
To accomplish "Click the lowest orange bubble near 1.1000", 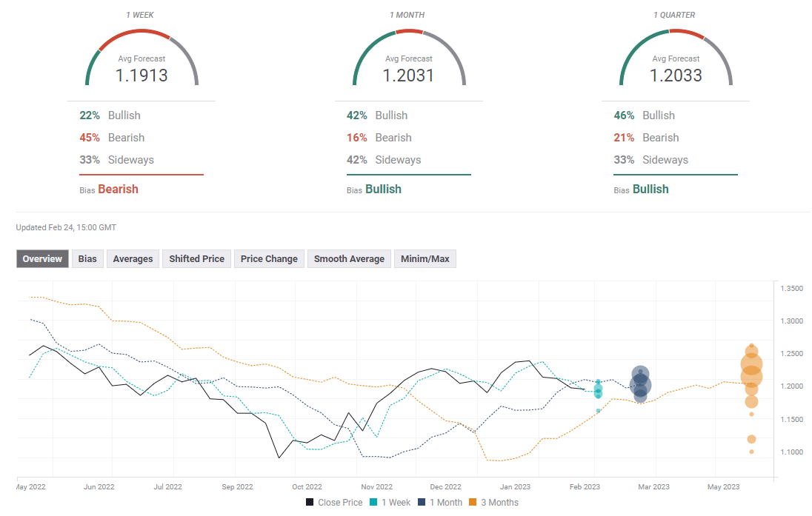I will (x=751, y=452).
